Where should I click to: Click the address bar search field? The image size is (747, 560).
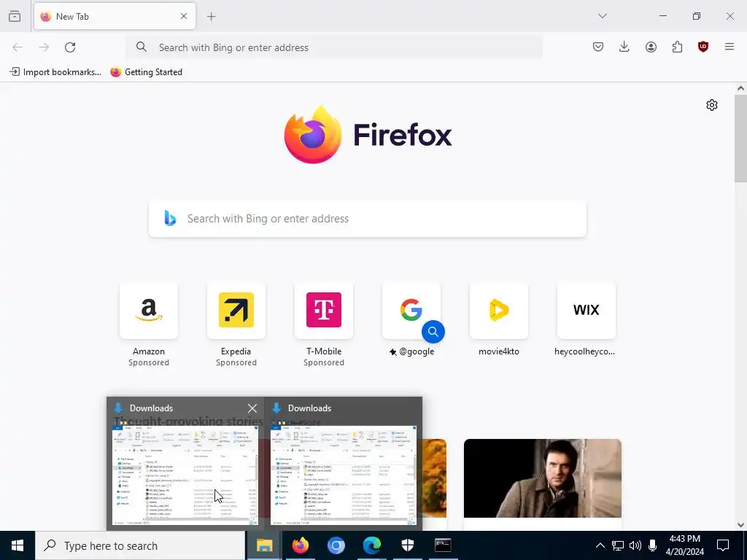tap(334, 47)
